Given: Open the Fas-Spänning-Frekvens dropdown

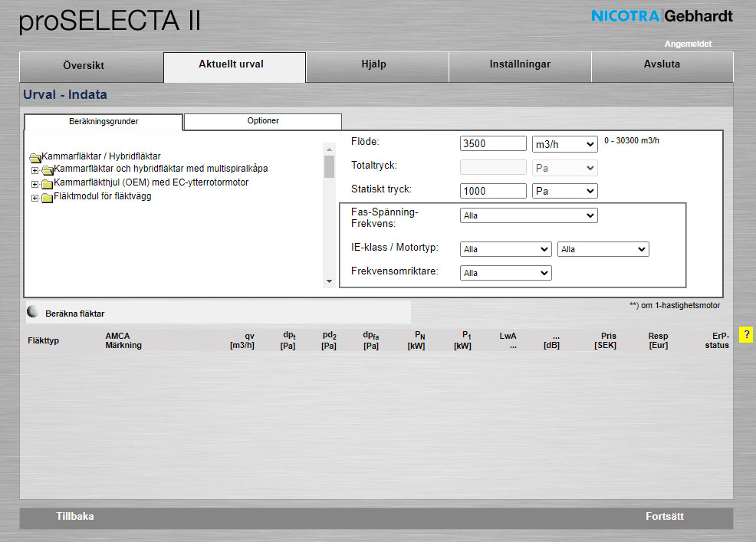Looking at the screenshot, I should coord(528,216).
